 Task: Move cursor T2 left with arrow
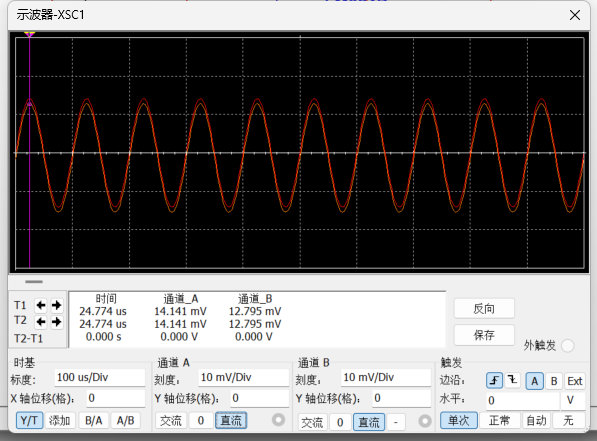tap(41, 322)
